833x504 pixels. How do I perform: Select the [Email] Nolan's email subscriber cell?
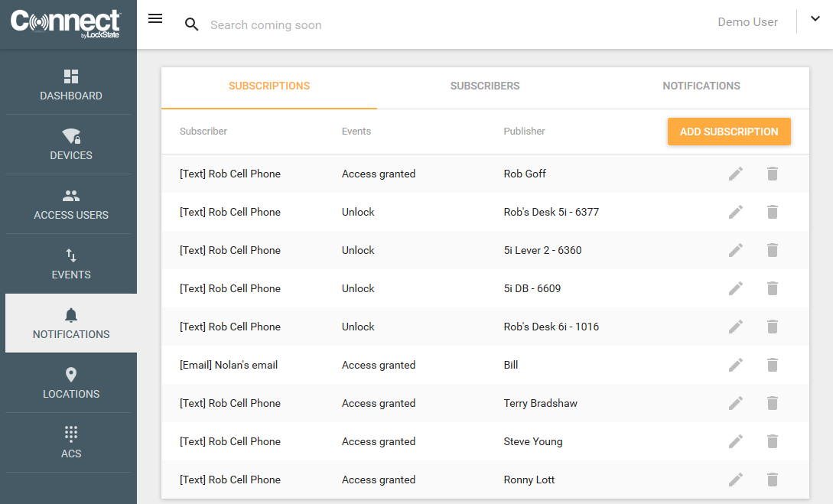(x=229, y=365)
